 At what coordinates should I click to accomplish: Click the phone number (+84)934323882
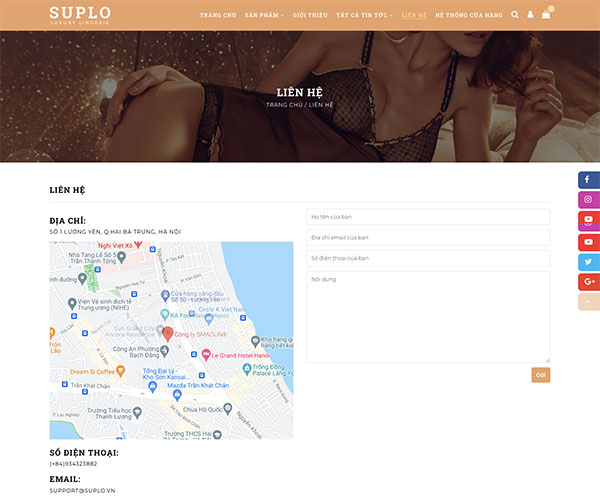tap(73, 464)
